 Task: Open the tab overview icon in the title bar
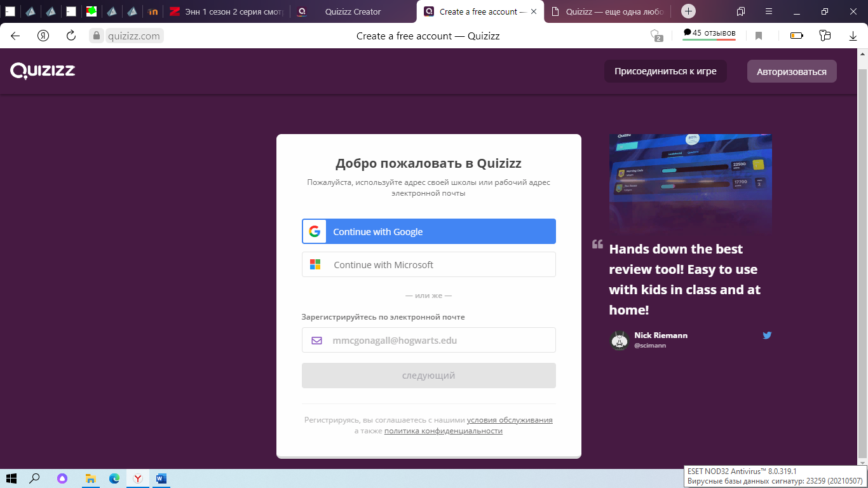[741, 11]
